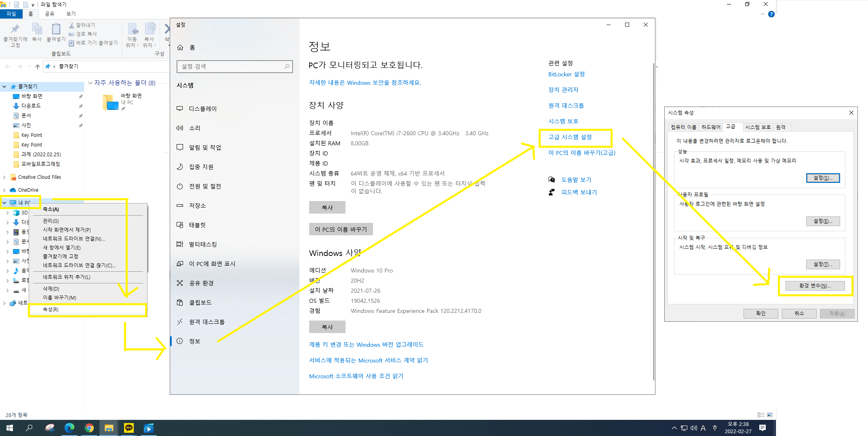Open KakaoTalk from the taskbar

coord(129,428)
